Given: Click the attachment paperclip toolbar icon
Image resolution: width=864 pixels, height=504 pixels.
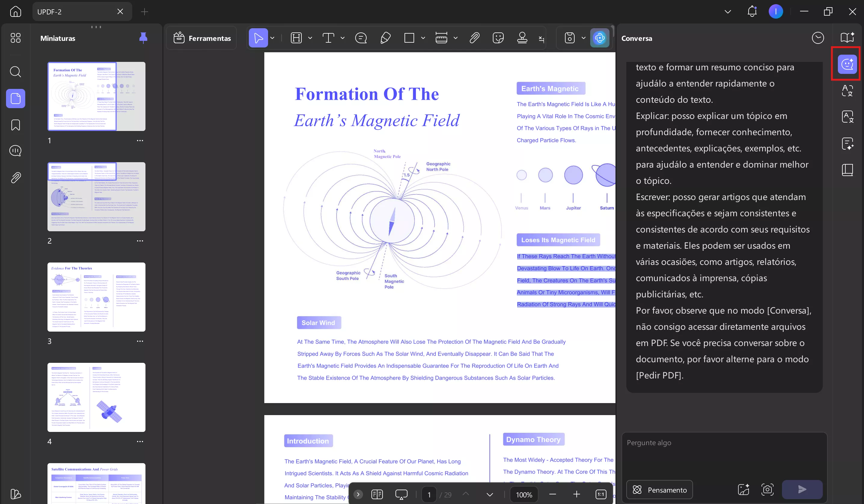Looking at the screenshot, I should click(474, 38).
